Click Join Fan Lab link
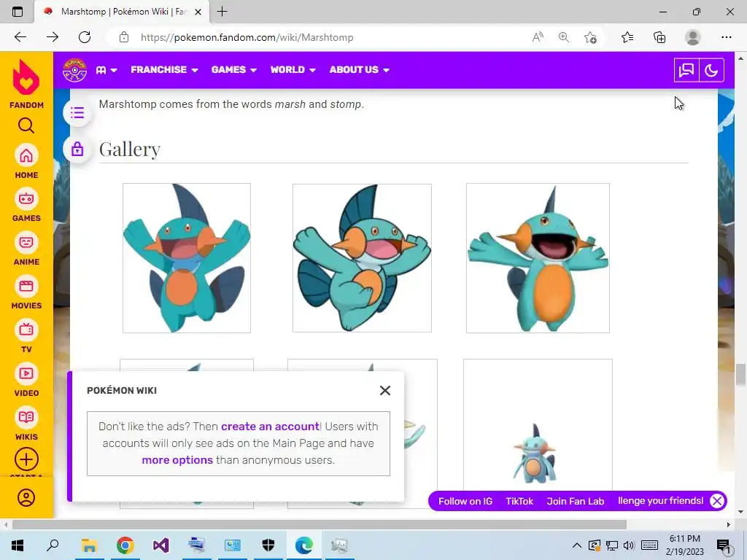This screenshot has width=747, height=560. (x=575, y=501)
